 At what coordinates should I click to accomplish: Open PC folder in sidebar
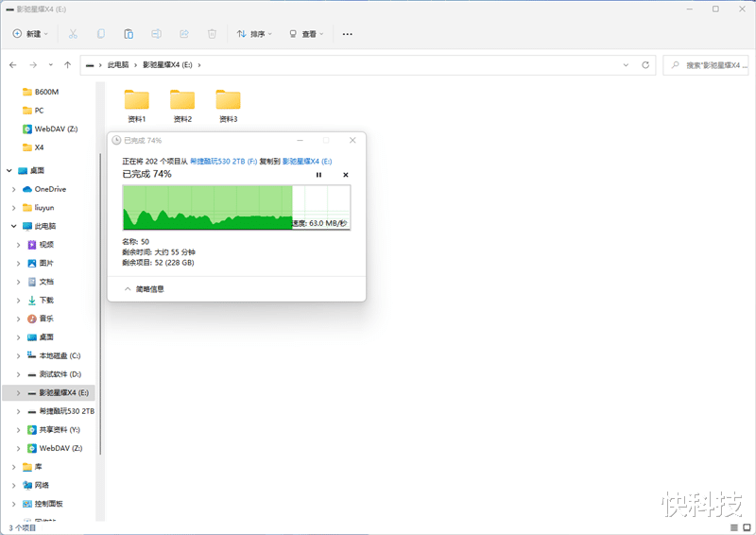(33, 111)
